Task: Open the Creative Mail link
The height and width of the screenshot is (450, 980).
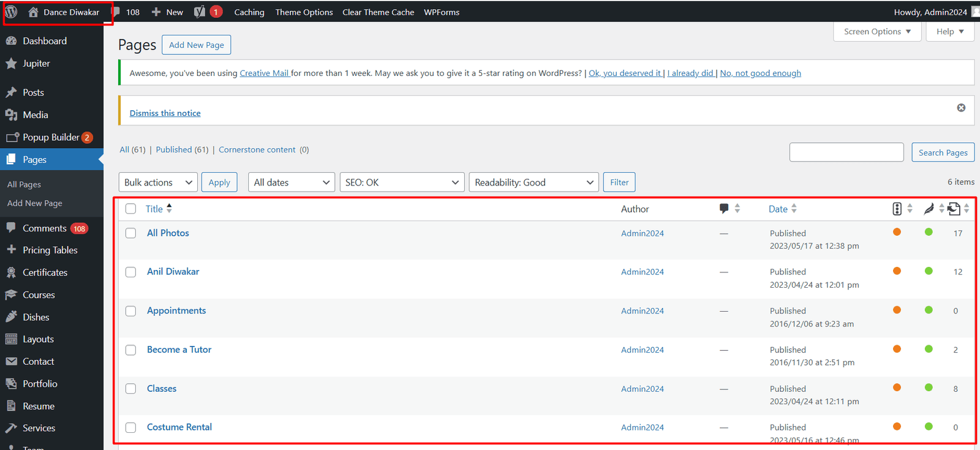Action: (264, 73)
